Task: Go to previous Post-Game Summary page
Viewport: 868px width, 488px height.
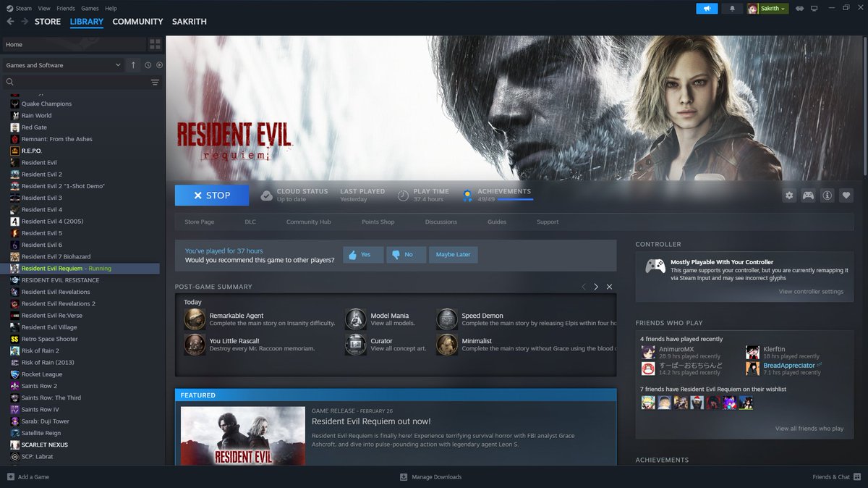Action: coord(584,287)
